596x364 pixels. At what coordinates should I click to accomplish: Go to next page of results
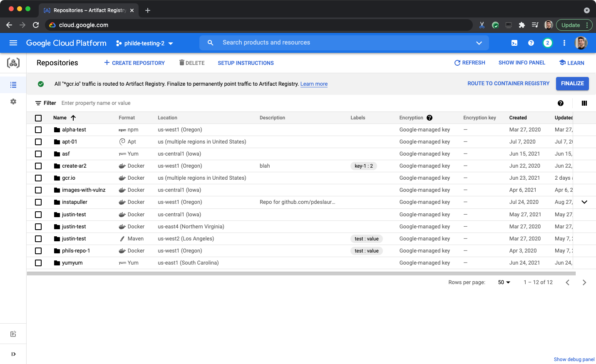[x=584, y=282]
